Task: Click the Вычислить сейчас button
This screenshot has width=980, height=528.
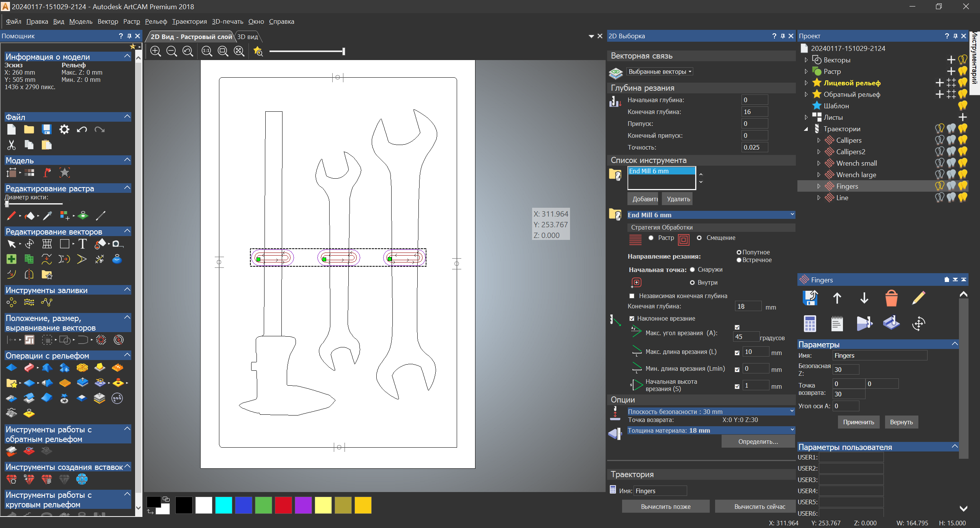Action: [x=759, y=507]
